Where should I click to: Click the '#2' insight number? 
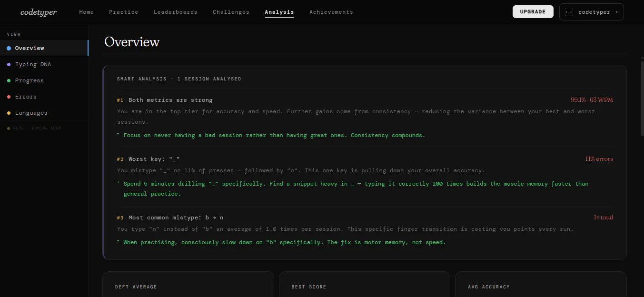(120, 159)
